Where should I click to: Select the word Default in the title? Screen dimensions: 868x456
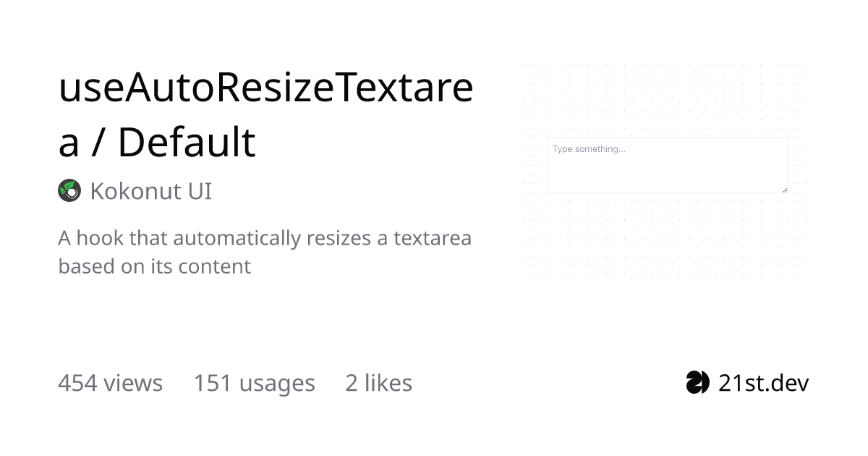pos(187,142)
